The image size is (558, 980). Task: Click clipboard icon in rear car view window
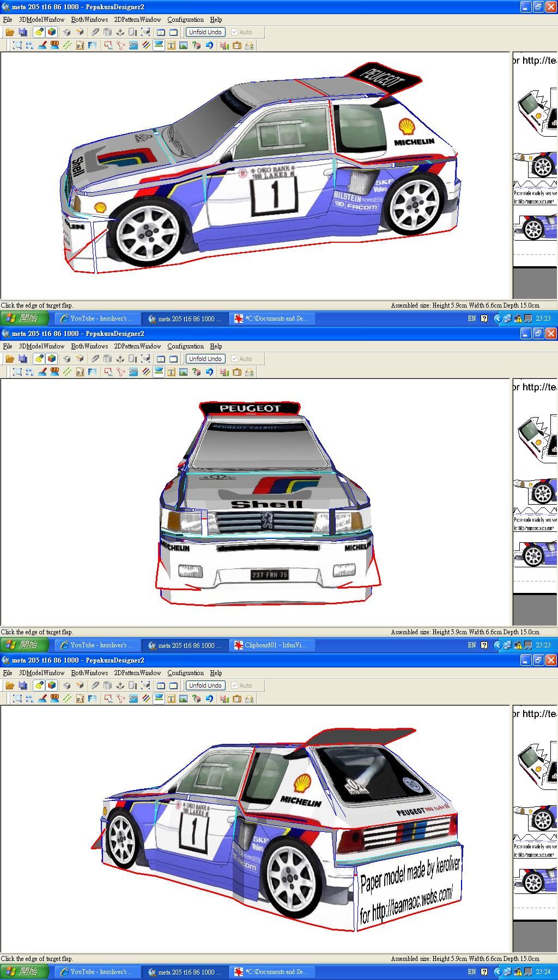click(236, 699)
